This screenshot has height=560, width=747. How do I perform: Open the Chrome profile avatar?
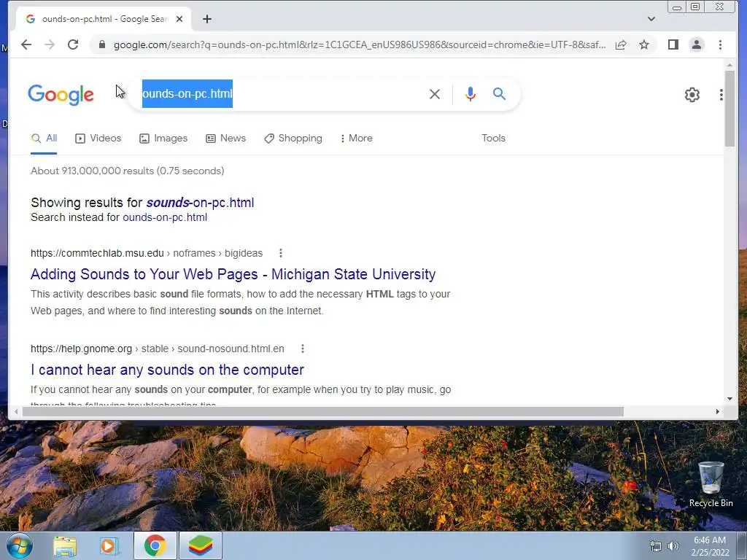pyautogui.click(x=697, y=44)
